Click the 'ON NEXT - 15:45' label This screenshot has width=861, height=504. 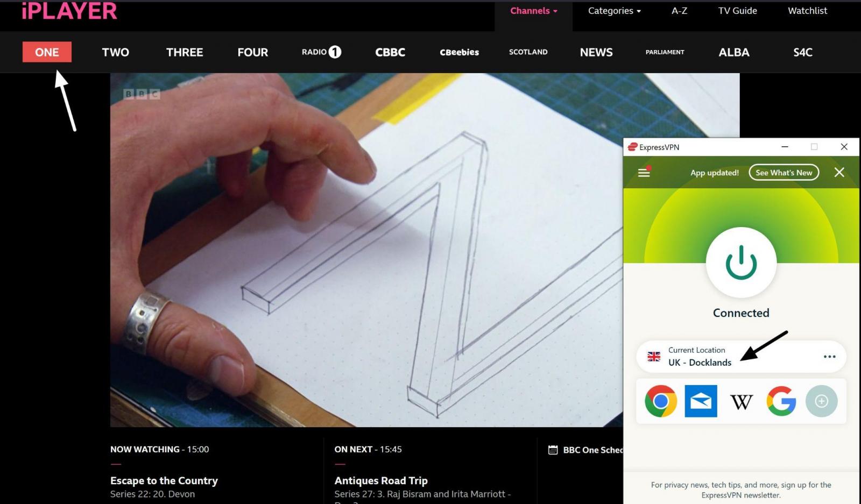[x=368, y=450]
